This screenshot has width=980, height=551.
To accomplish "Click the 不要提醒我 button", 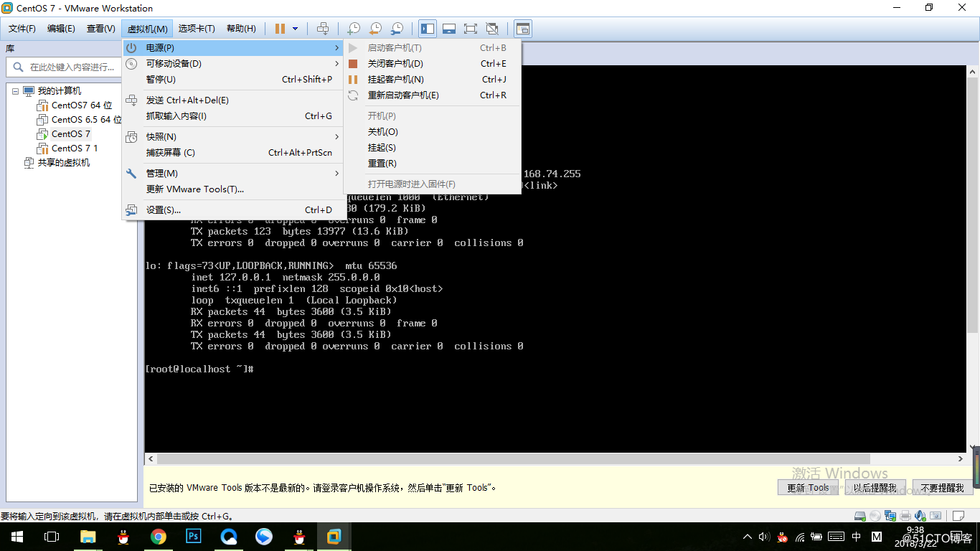I will (942, 488).
